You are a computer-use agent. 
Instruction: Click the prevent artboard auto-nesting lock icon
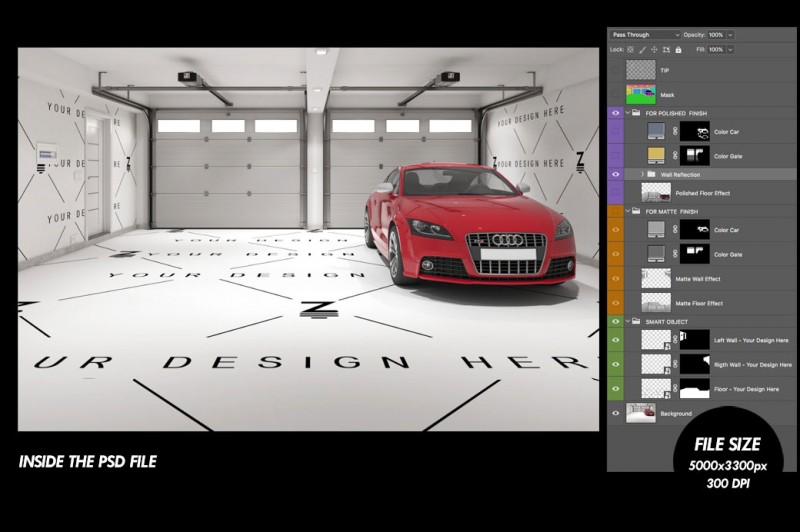[666, 49]
